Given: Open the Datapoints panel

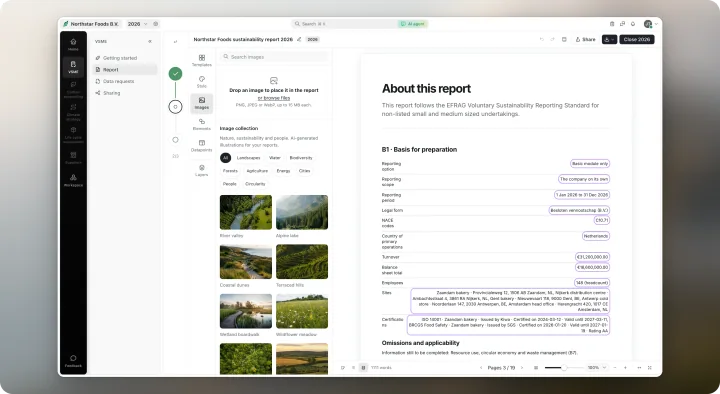Looking at the screenshot, I should tap(202, 146).
